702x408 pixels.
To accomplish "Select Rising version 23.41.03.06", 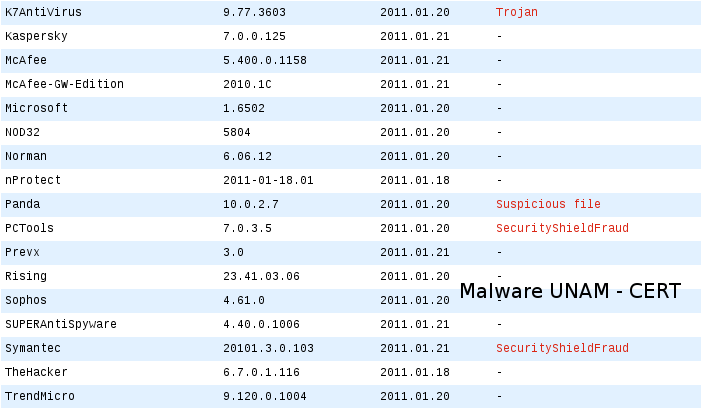I will click(261, 276).
